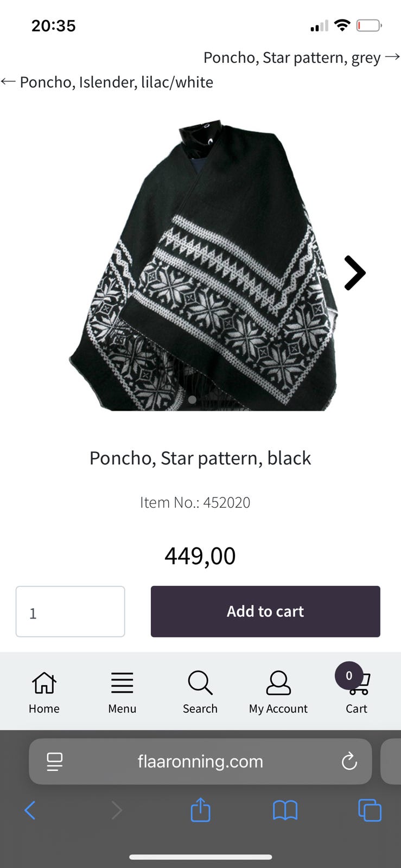Go to next product: Poncho, Star pattern, grey
This screenshot has height=868, width=401.
[301, 58]
